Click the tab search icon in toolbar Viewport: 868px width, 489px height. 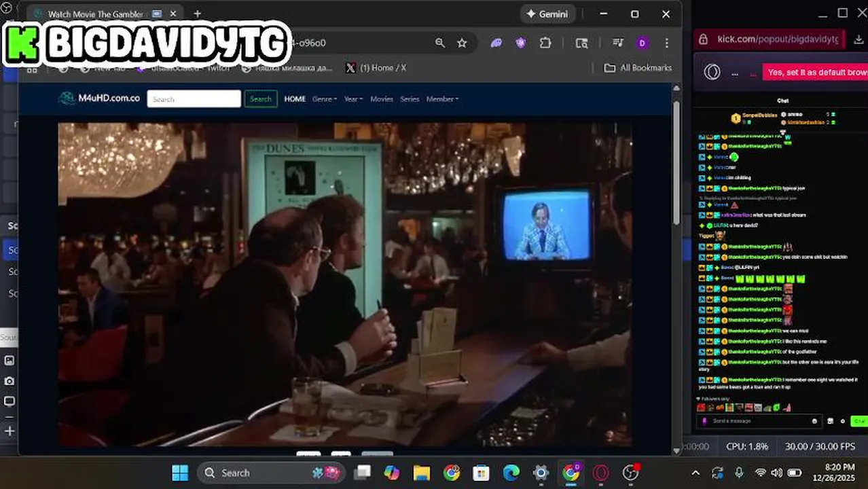581,43
